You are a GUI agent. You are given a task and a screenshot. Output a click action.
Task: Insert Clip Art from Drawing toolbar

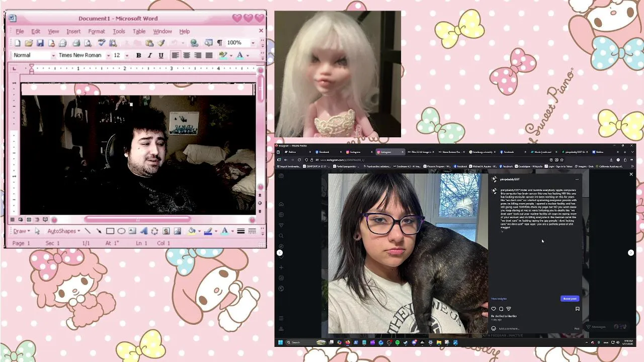tap(166, 231)
